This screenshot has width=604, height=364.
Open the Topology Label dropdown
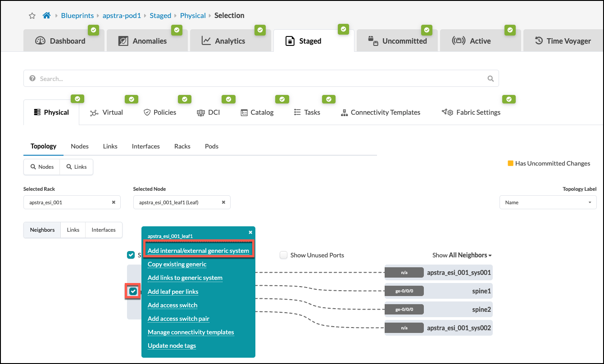pos(548,202)
